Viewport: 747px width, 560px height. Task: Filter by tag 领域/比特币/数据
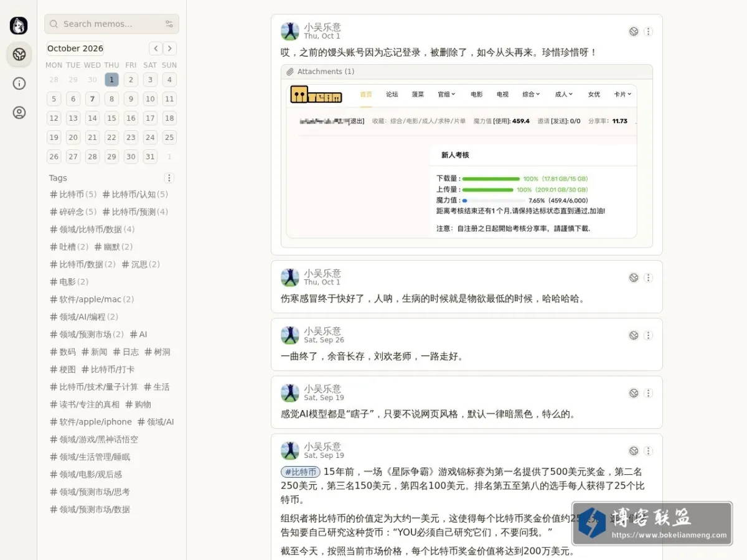pyautogui.click(x=92, y=230)
